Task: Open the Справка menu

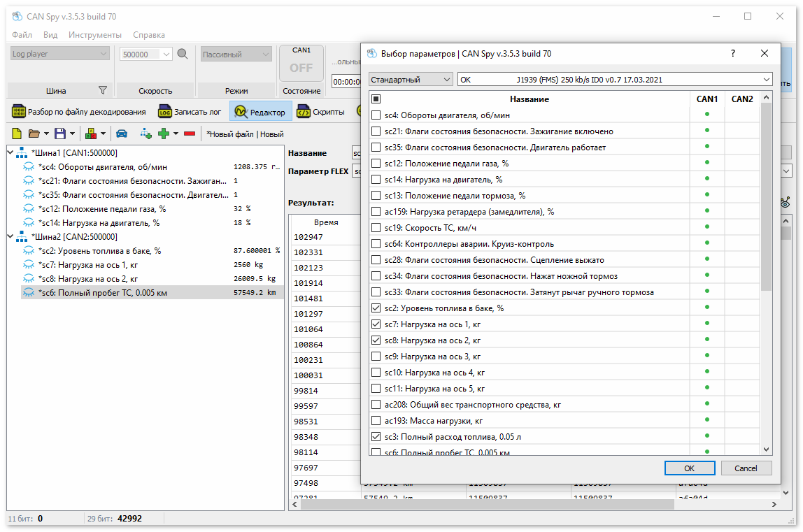Action: [149, 35]
